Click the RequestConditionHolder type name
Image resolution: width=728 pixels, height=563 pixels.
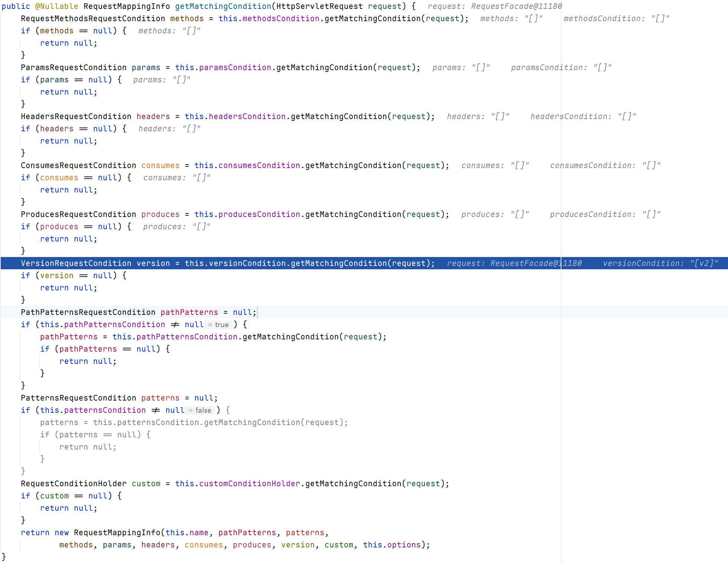click(x=73, y=484)
